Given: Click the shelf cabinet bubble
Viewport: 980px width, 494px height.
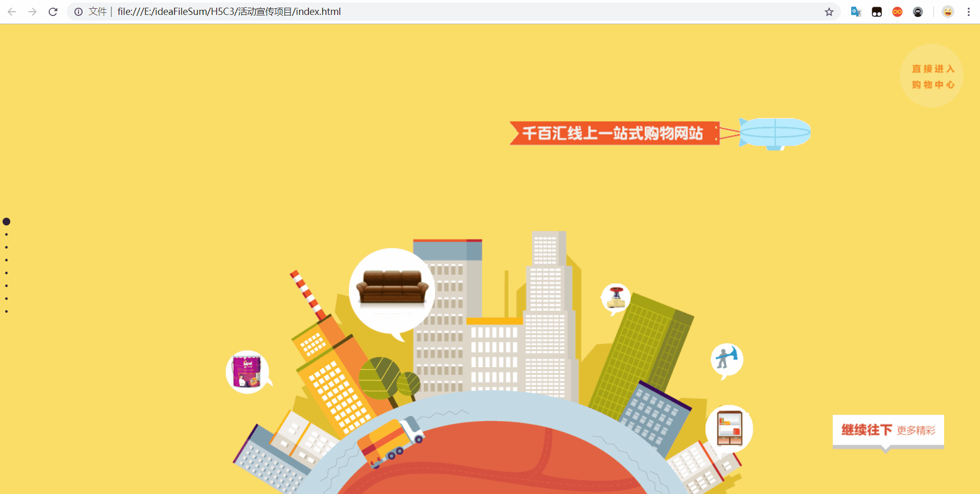Looking at the screenshot, I should (x=729, y=429).
